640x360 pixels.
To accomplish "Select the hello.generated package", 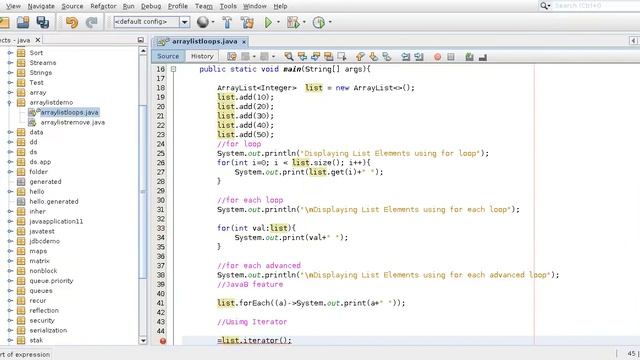I will [x=53, y=202].
